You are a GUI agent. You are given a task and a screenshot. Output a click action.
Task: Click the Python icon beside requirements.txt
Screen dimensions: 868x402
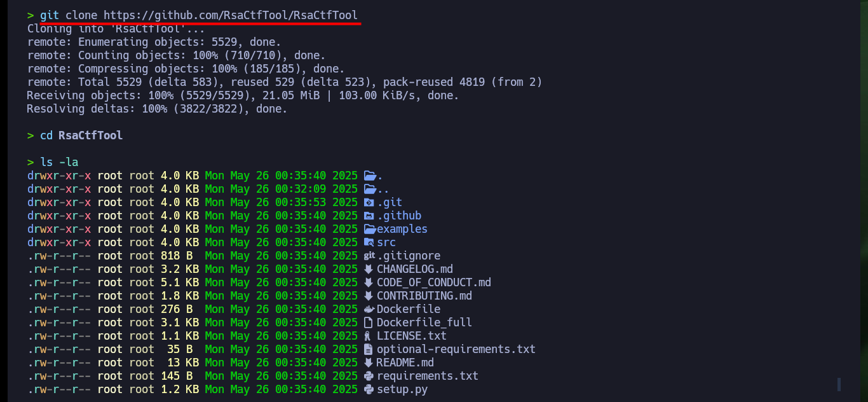369,376
